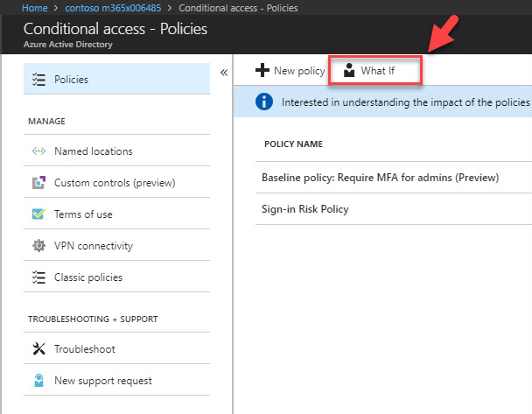Click the Named locations arrows icon

pyautogui.click(x=38, y=151)
